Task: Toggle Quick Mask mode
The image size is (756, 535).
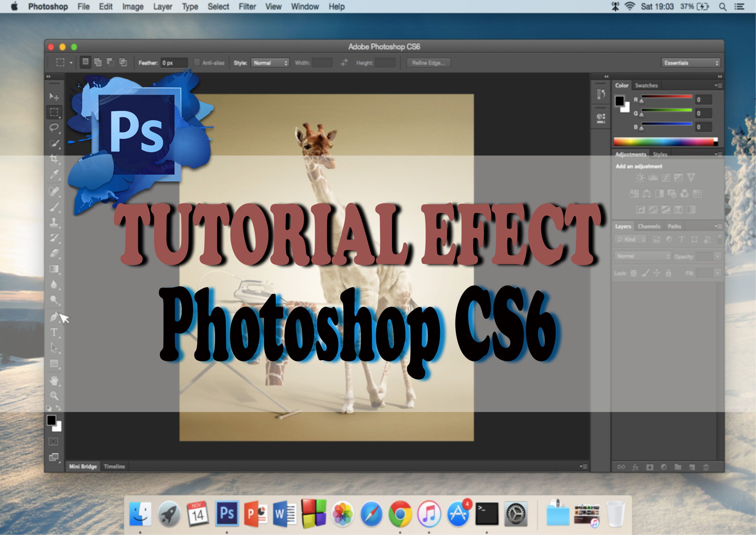Action: point(53,441)
